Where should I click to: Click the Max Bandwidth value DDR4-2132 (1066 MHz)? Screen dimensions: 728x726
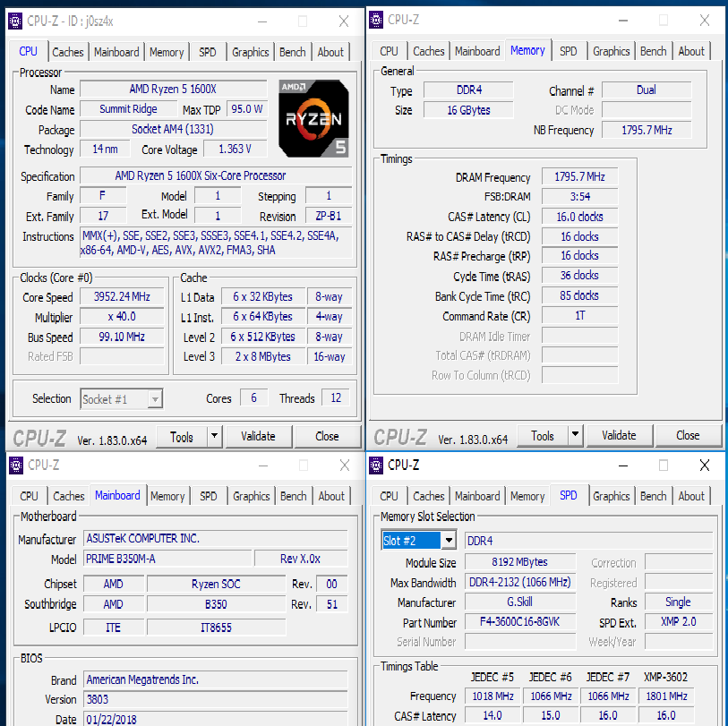[520, 582]
